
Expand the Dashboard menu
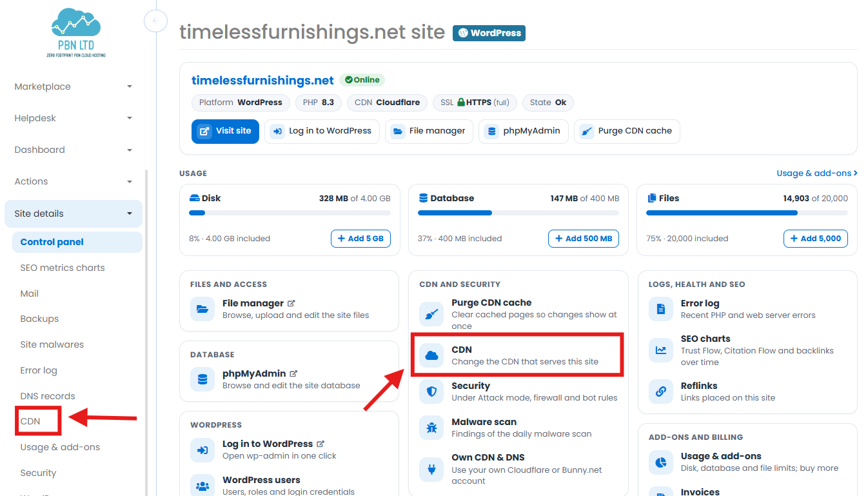pyautogui.click(x=74, y=150)
